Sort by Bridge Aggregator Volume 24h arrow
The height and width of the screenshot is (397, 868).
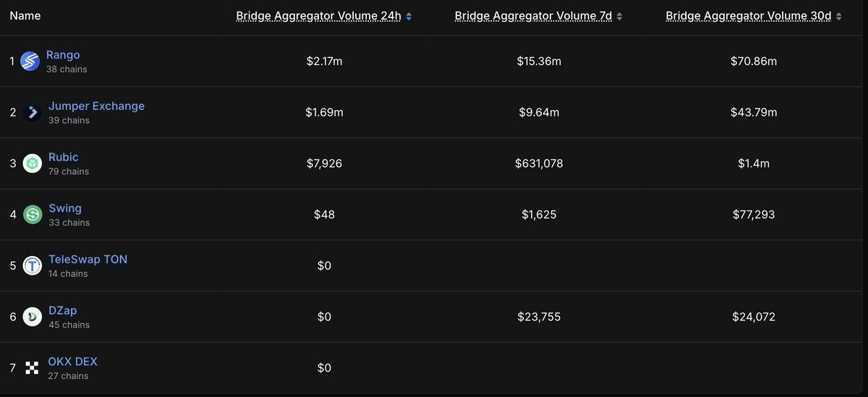click(x=409, y=16)
